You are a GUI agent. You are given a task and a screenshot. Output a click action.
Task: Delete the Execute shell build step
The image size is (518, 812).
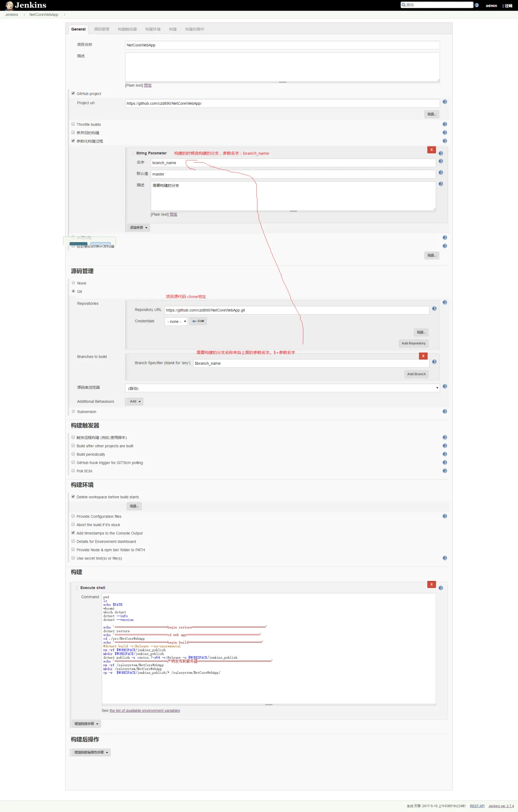[x=431, y=584]
